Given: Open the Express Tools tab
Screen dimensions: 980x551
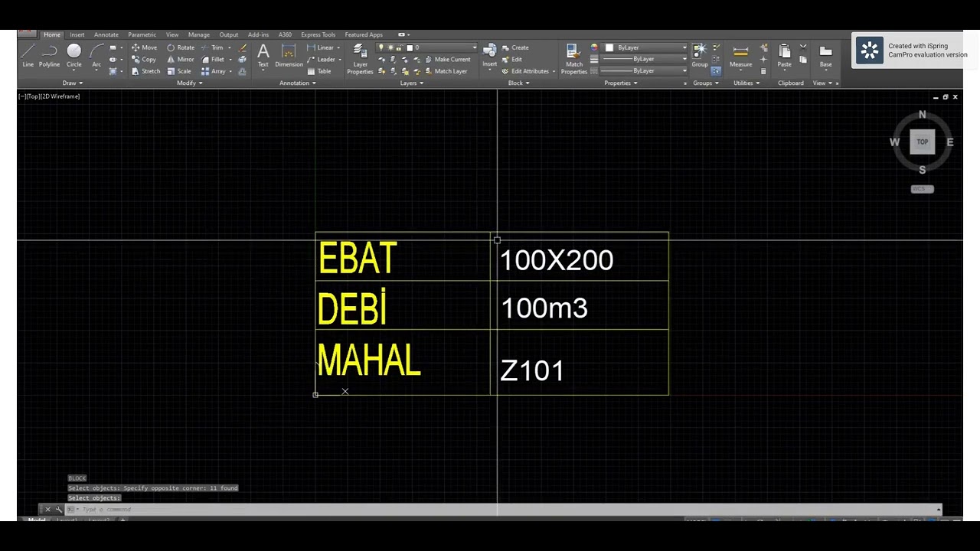Looking at the screenshot, I should click(x=318, y=34).
